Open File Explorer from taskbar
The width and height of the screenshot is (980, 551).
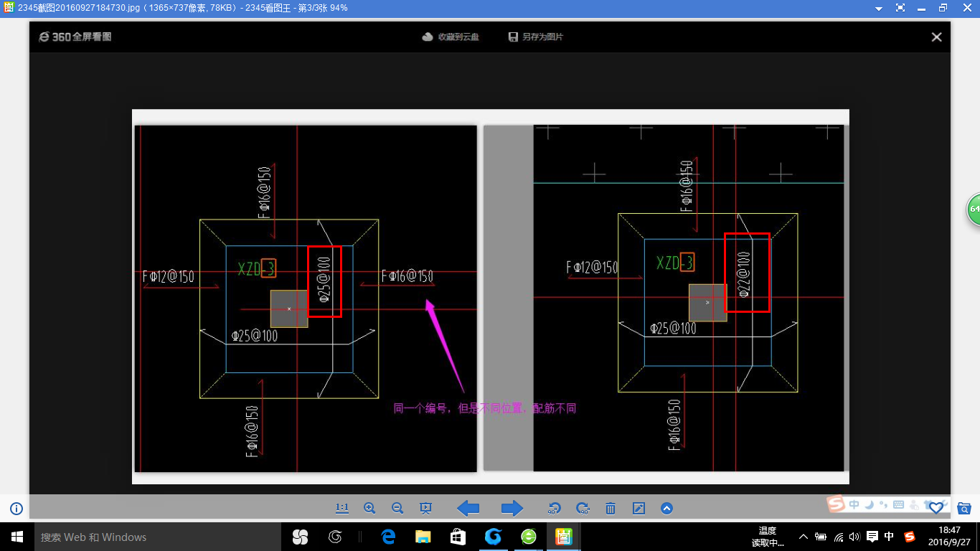point(423,537)
